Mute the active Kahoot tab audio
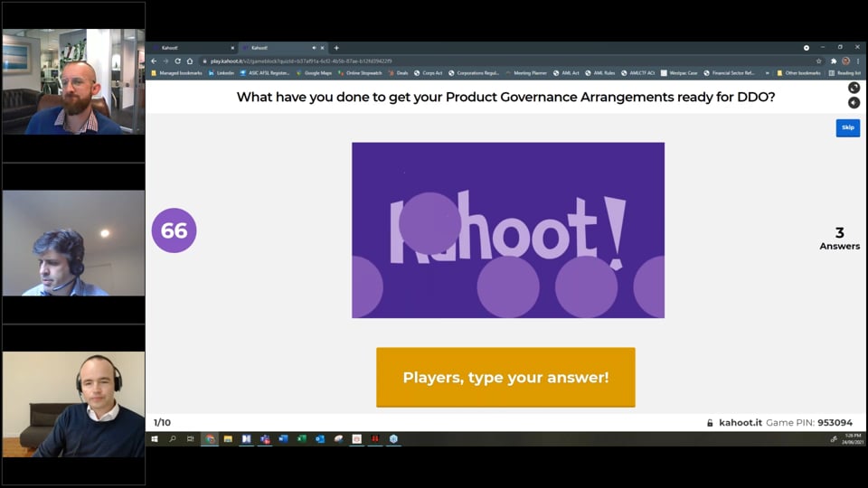 (314, 47)
